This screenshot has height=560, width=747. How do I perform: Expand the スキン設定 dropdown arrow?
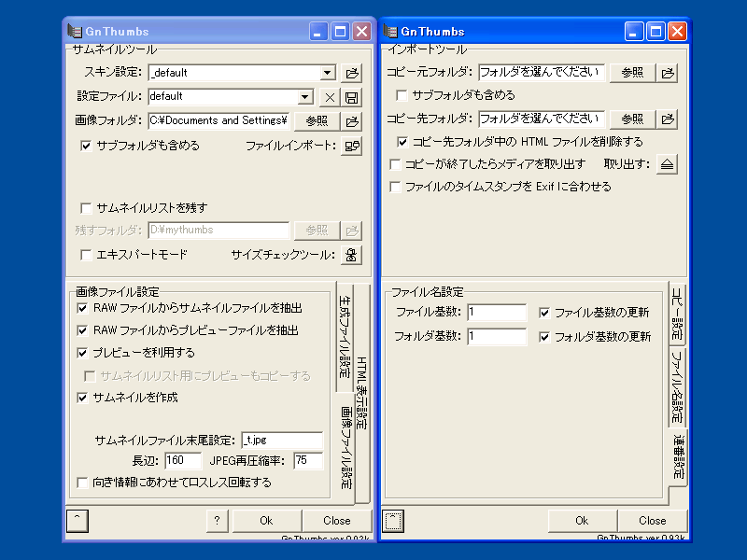[327, 73]
